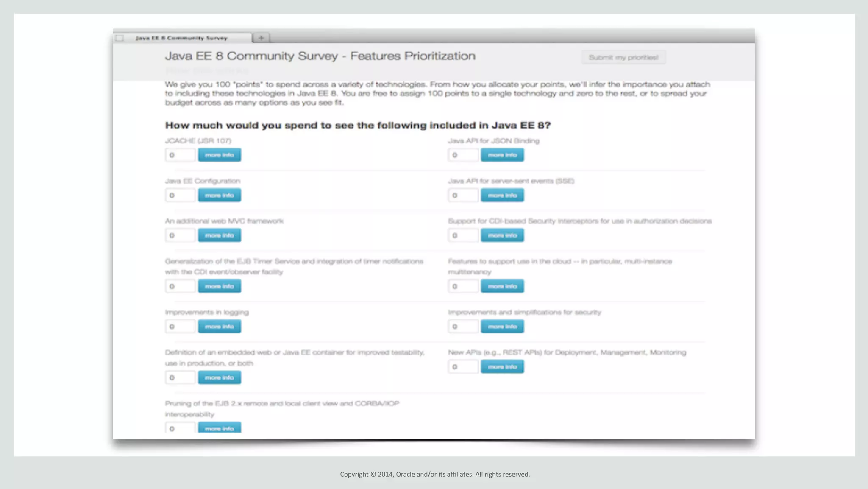Open more info for server-sent events (SSE)

[x=502, y=195]
